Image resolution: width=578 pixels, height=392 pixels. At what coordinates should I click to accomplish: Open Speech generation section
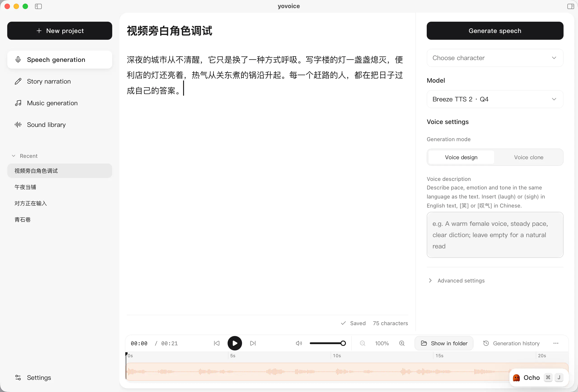[x=60, y=60]
